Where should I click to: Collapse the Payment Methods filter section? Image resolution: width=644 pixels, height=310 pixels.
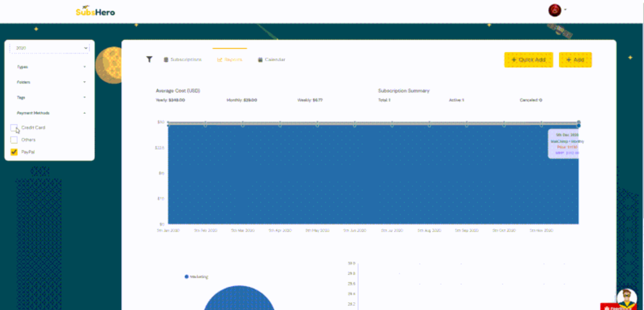tap(52, 113)
